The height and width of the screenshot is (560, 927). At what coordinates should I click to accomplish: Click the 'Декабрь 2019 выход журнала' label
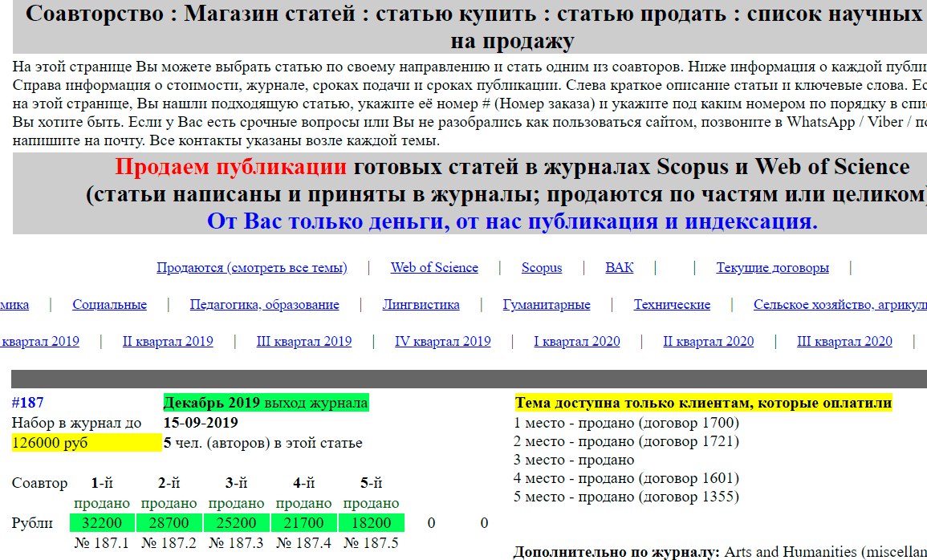(x=266, y=403)
